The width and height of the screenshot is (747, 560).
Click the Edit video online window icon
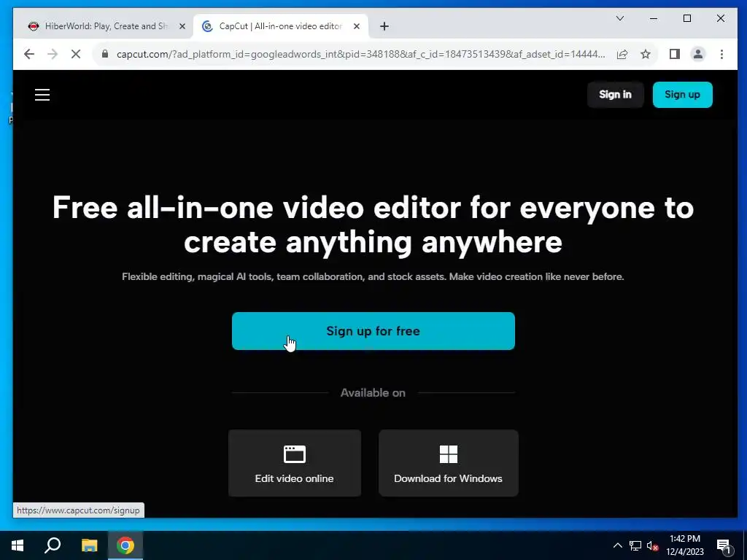[295, 454]
